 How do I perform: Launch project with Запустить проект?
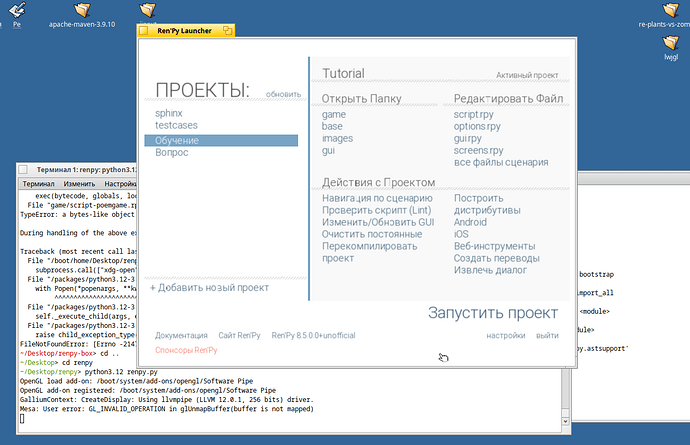pyautogui.click(x=493, y=313)
